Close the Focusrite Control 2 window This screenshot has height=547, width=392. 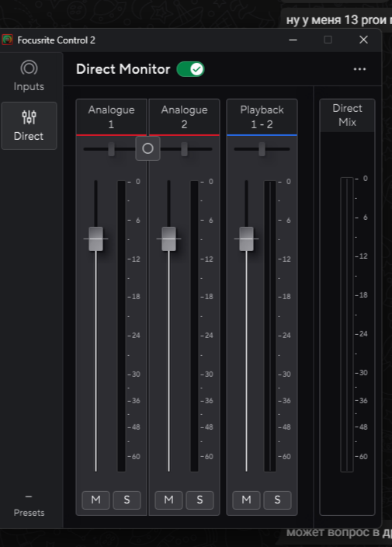[363, 40]
